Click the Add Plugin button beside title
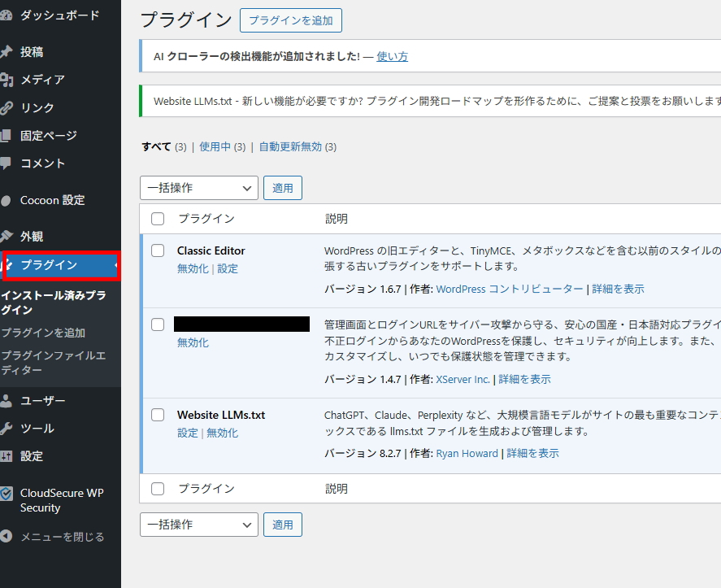The image size is (721, 588). 291,20
